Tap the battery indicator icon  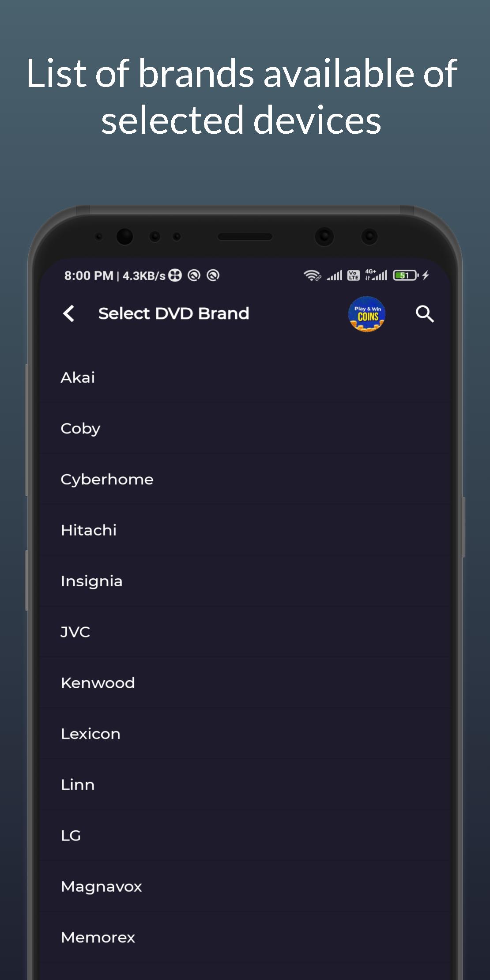point(405,275)
